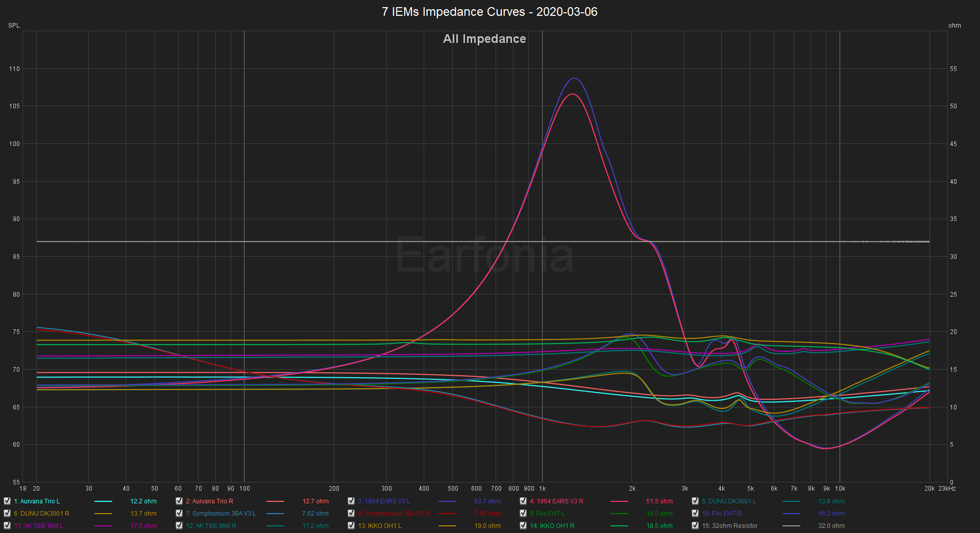Viewport: 980px width, 533px height.
Task: Disable the 7: Symphonium 3BA V3 L checkbox
Action: [179, 513]
